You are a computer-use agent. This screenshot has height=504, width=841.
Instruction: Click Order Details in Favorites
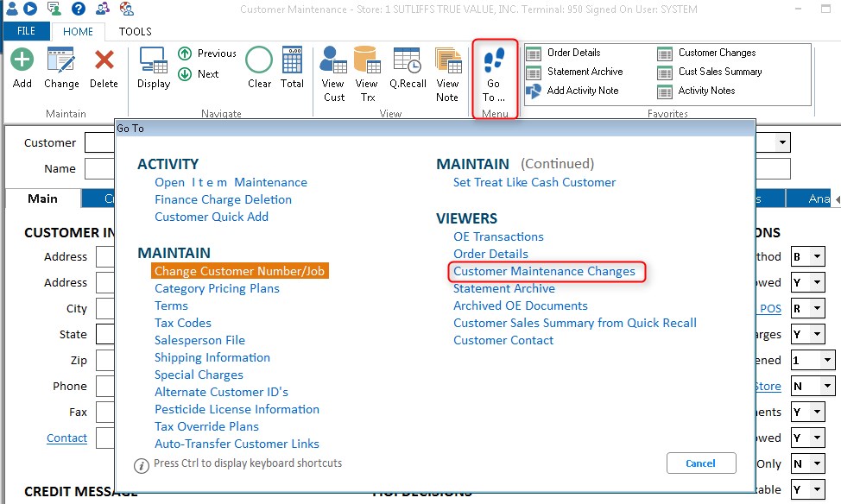coord(573,53)
